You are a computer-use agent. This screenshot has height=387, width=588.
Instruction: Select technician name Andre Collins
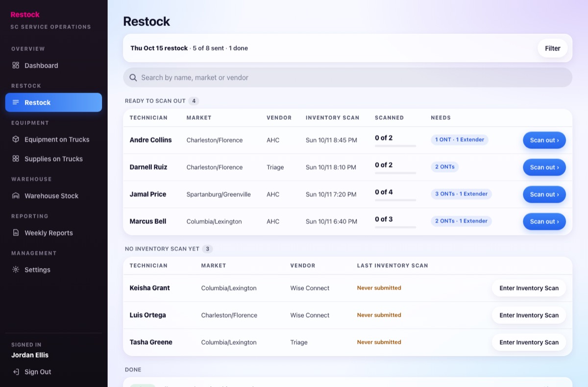coord(150,140)
